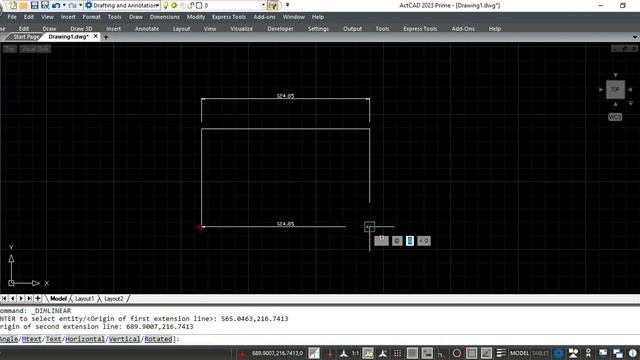This screenshot has height=360, width=640.
Task: Open the Undo history dropdown arrow
Action: point(64,5)
